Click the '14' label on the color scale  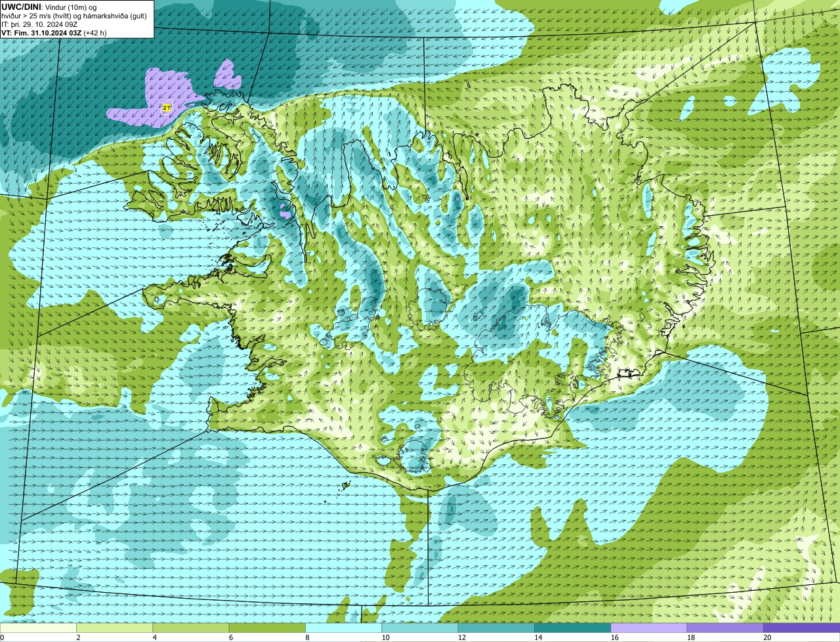click(538, 637)
